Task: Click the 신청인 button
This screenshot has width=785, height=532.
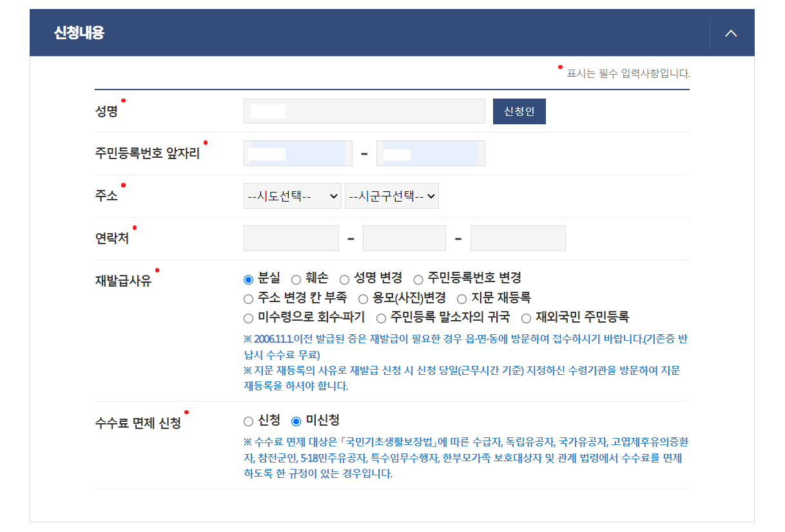Action: (519, 111)
